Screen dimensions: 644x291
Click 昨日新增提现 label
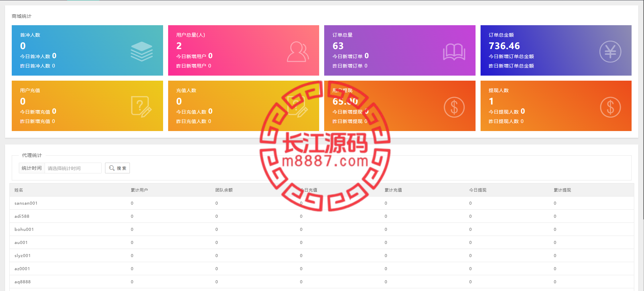[x=348, y=121]
